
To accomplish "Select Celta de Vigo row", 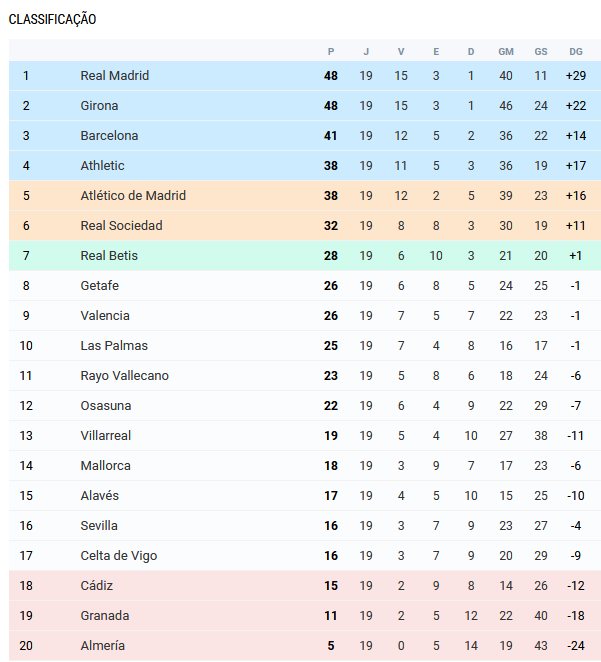I will pos(305,556).
